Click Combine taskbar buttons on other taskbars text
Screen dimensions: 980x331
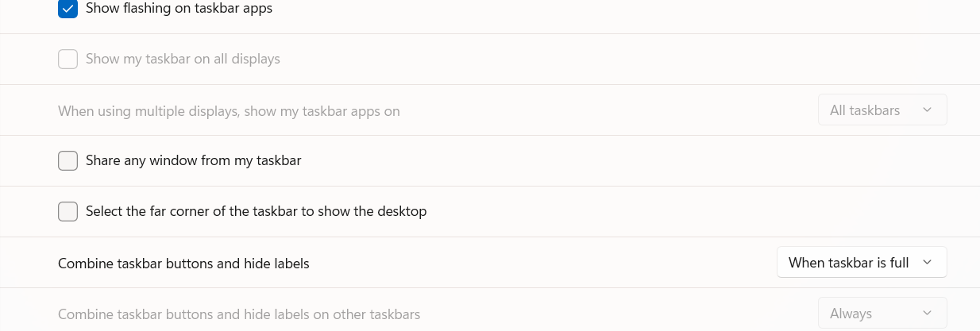(239, 314)
